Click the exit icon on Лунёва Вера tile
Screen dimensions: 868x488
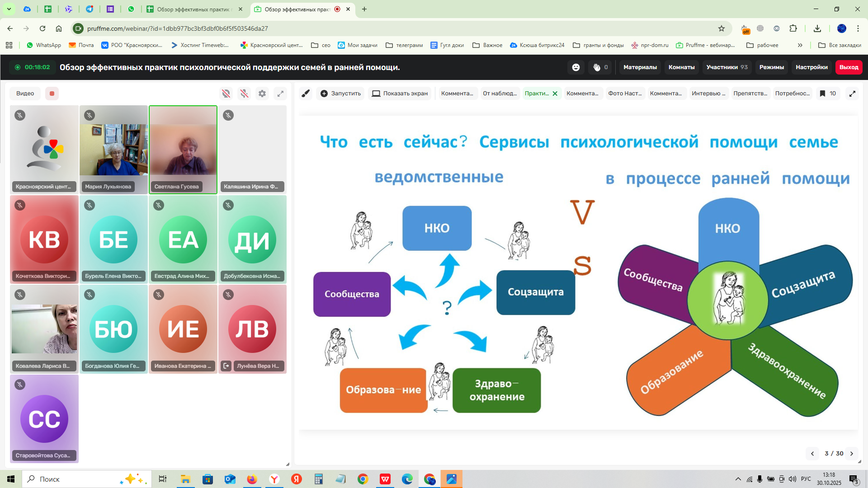226,366
